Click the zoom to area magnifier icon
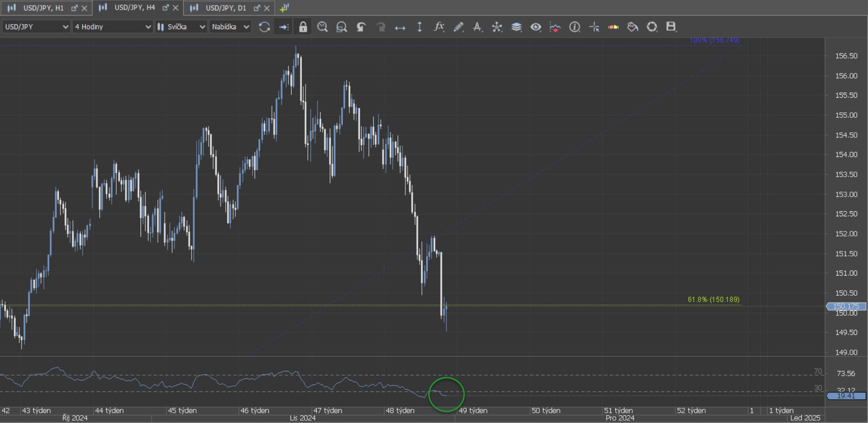This screenshot has width=868, height=423. click(x=342, y=27)
